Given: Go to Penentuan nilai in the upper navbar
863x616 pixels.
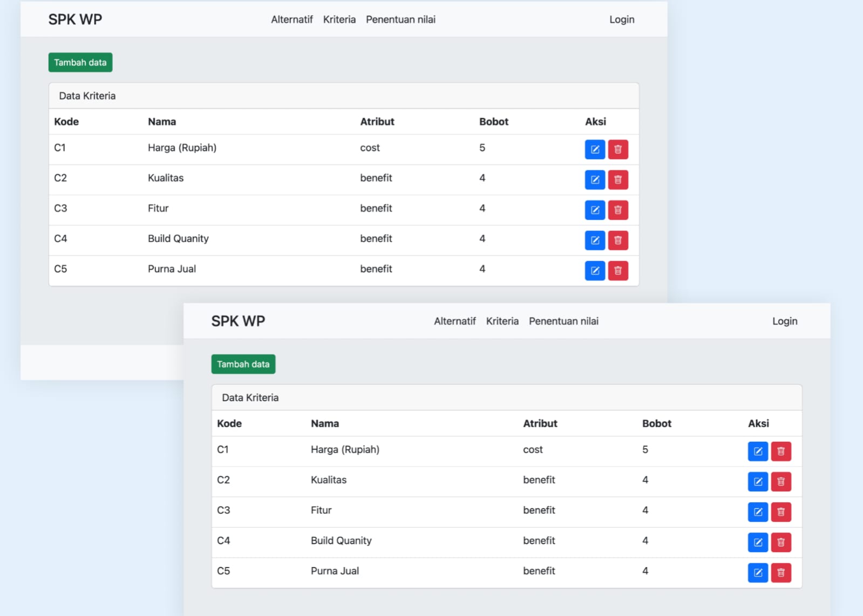Looking at the screenshot, I should tap(400, 19).
